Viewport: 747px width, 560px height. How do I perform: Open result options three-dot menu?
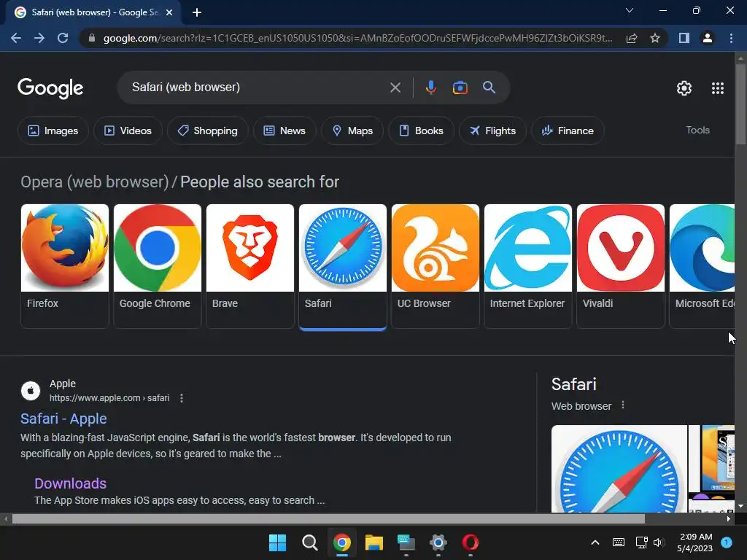point(182,398)
